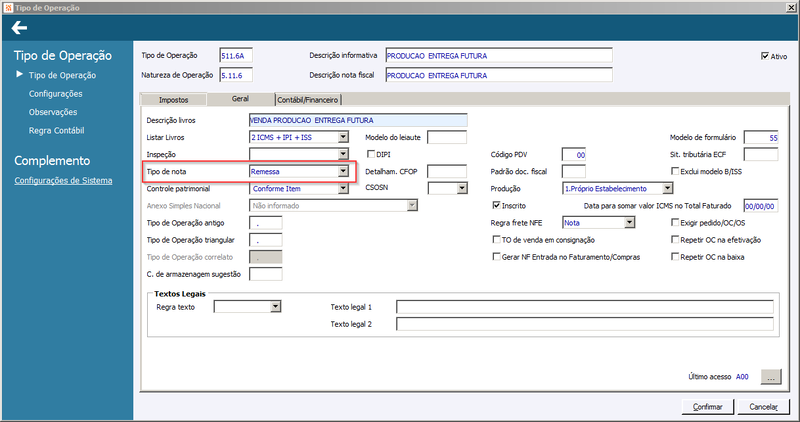Screen dimensions: 800x422
Task: Click the Confirmar button
Action: [708, 407]
